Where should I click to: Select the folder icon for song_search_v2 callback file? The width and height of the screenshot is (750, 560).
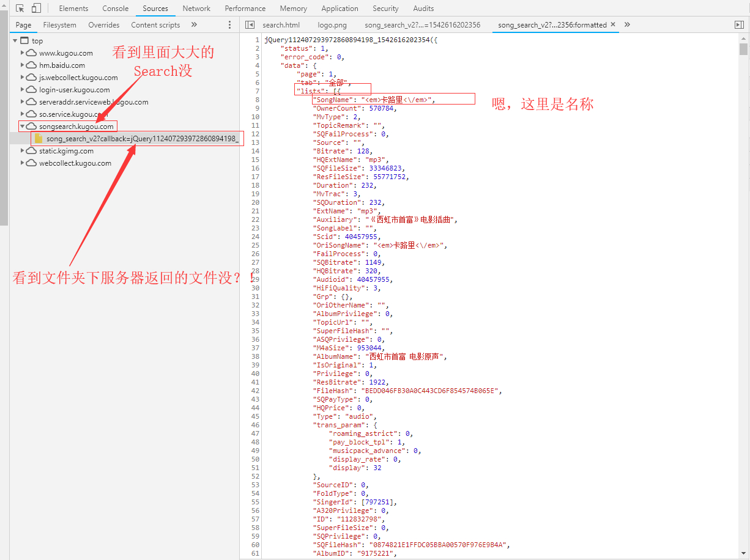39,139
